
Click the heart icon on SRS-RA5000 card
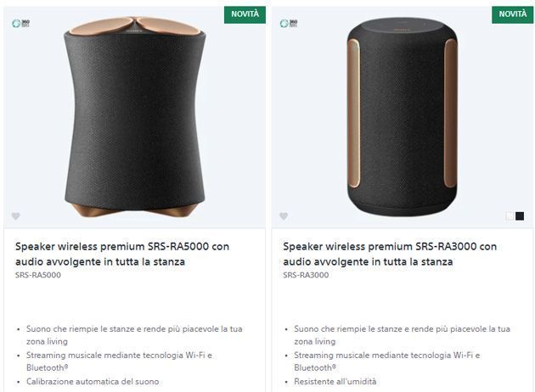16,216
